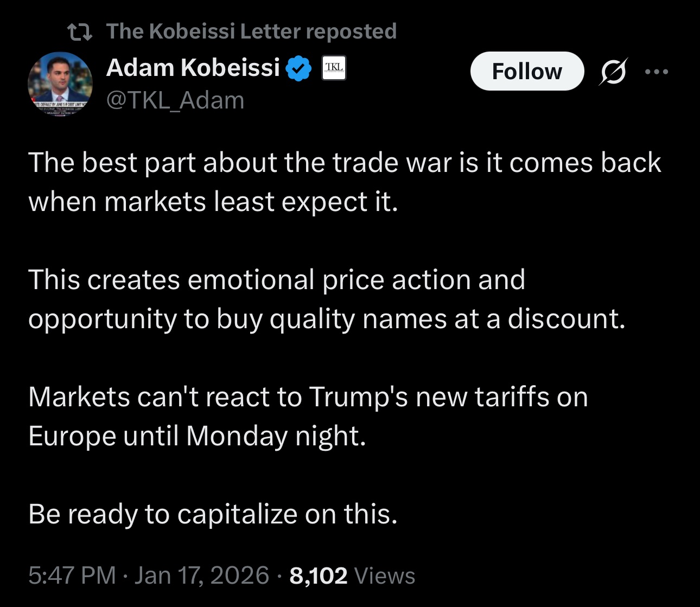Follow Adam Kobeissi
This screenshot has height=607, width=700.
526,71
